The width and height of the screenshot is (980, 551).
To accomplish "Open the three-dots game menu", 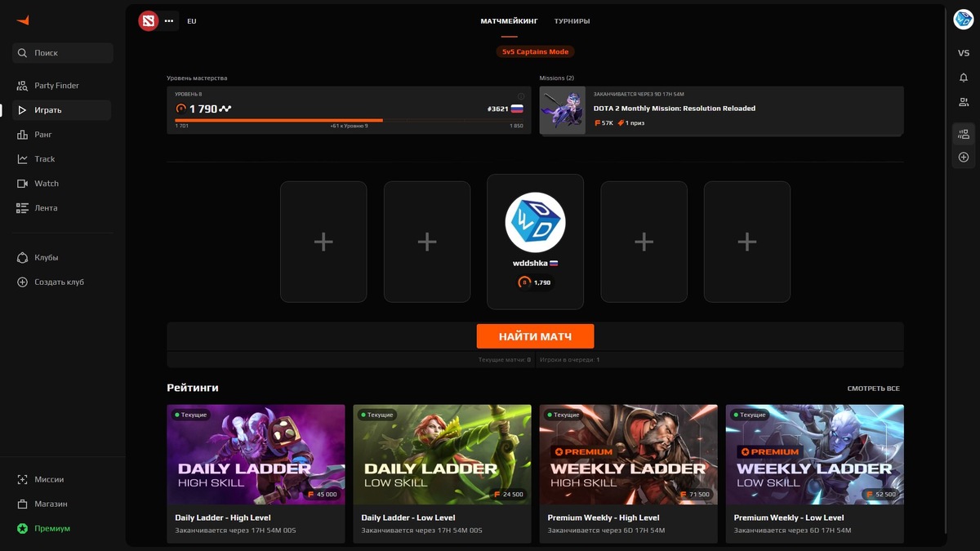I will tap(169, 20).
